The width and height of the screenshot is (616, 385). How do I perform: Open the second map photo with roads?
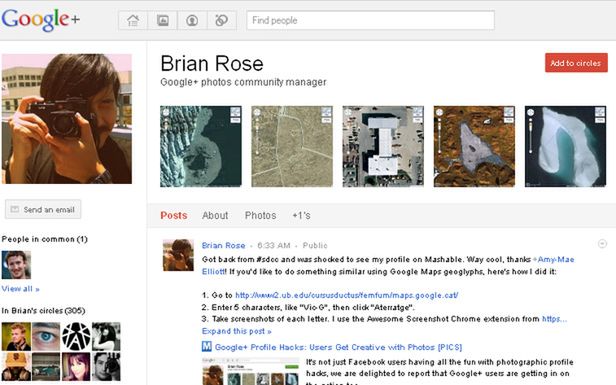(292, 146)
